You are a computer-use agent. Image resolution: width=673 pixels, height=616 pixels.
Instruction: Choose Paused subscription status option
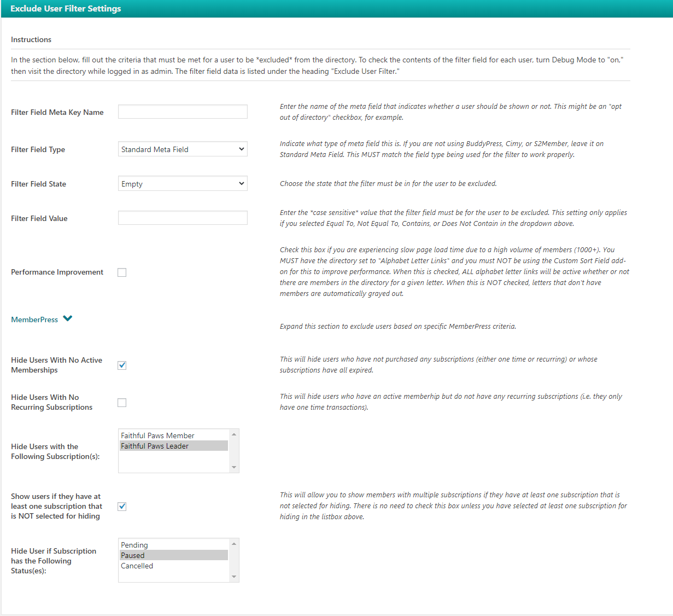point(133,555)
